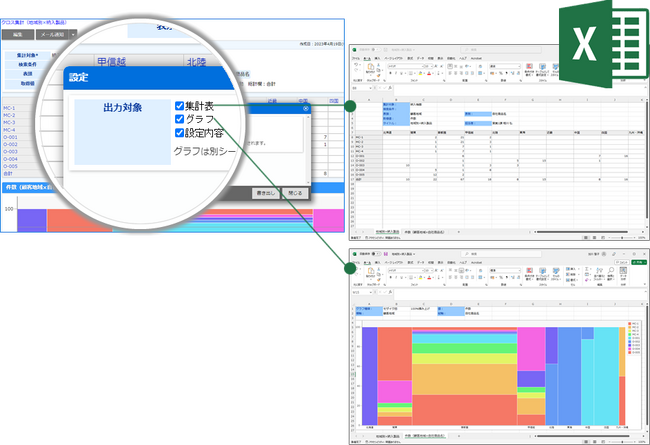Click Save icon in lower Excel title bar

pyautogui.click(x=386, y=254)
